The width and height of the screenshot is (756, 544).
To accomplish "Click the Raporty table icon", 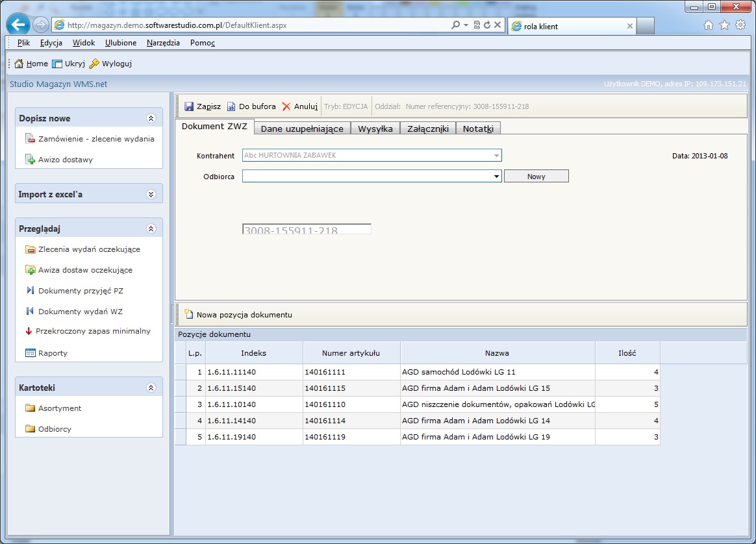I will click(x=30, y=352).
